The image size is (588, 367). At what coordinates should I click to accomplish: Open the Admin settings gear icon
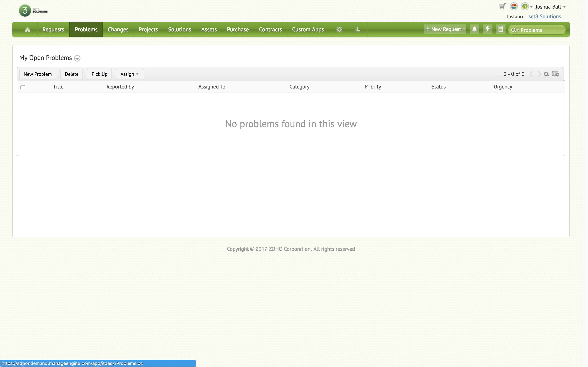click(x=339, y=30)
